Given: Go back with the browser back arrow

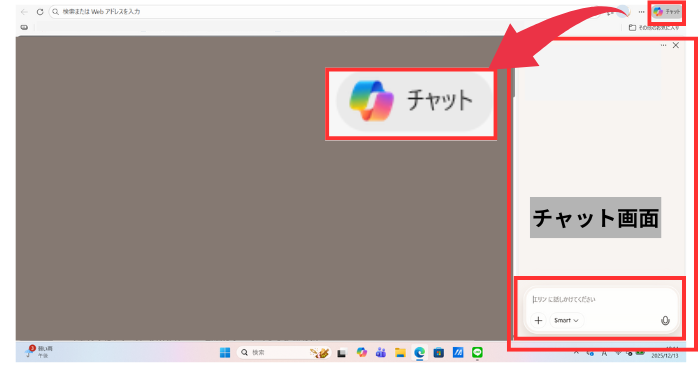Looking at the screenshot, I should (x=24, y=12).
